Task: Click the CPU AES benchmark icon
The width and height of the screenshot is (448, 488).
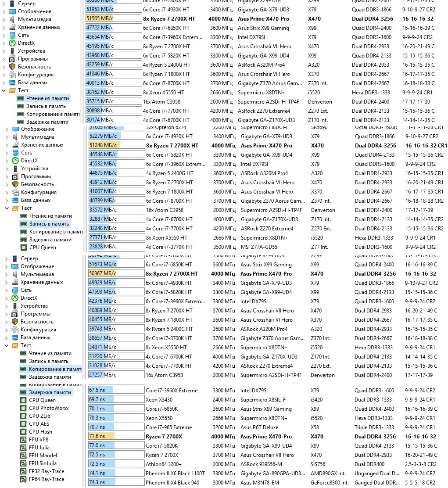Action: pos(23,424)
